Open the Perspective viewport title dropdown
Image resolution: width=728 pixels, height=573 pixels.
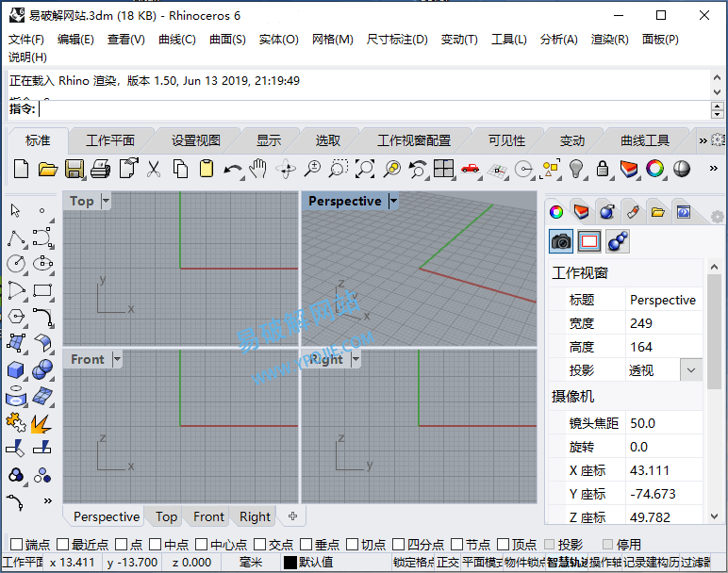[393, 201]
